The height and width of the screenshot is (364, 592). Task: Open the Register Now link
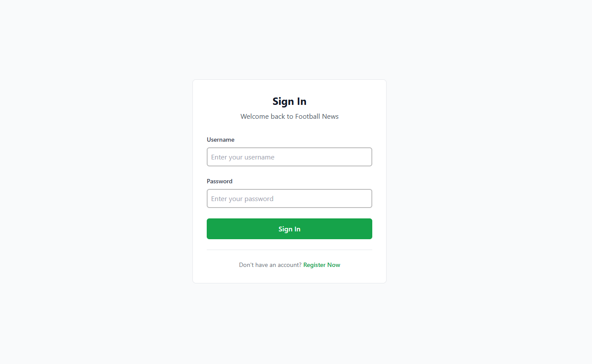coord(322,265)
